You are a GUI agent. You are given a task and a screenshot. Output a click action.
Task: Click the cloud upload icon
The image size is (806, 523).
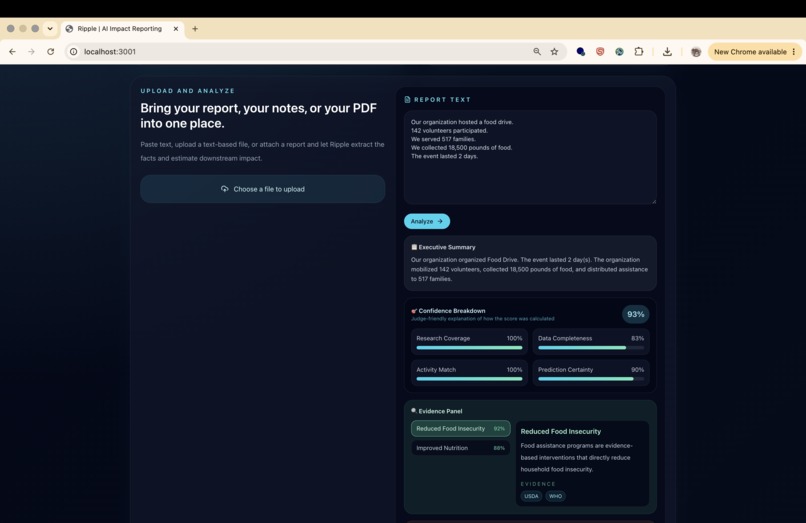pyautogui.click(x=225, y=189)
